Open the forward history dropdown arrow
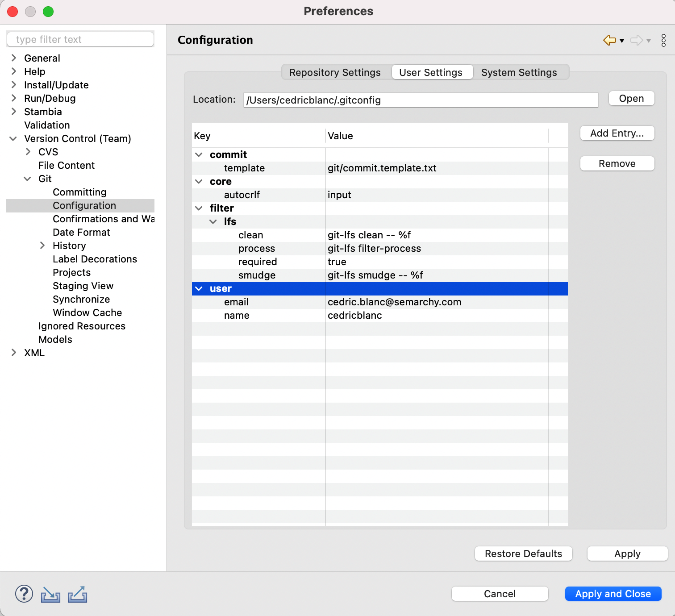Image resolution: width=675 pixels, height=616 pixels. [649, 41]
